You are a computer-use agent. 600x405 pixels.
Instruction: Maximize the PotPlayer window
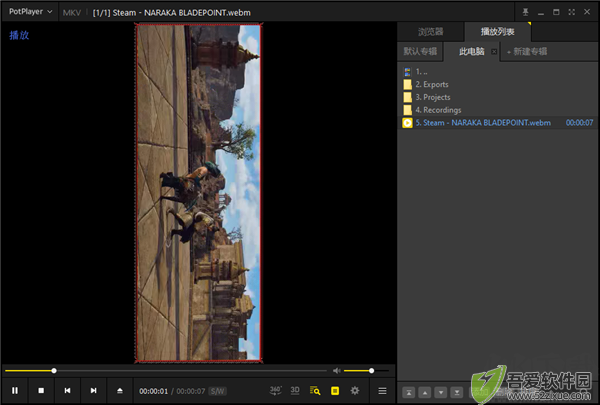[x=556, y=12]
